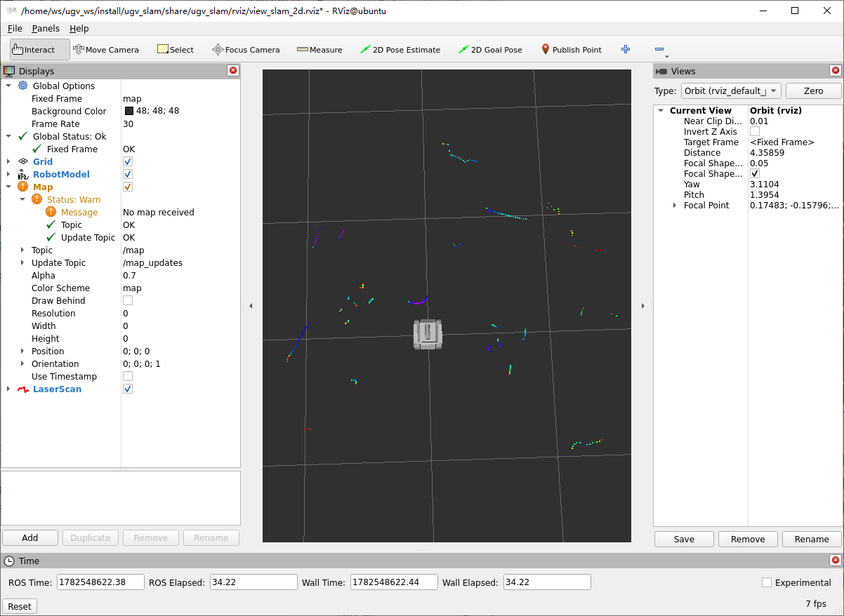
Task: Expand the Grid display tree item
Action: [8, 161]
